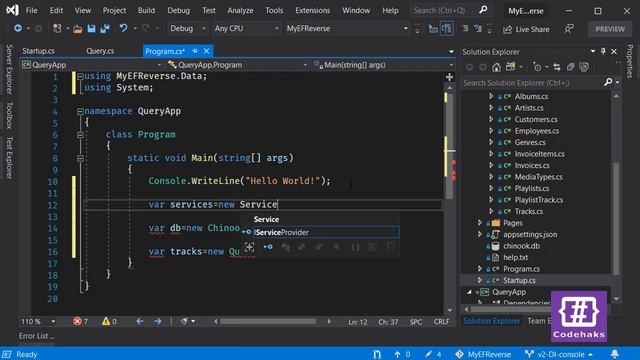Click the Save All toolbar icon
The image size is (640, 360).
coord(105,29)
